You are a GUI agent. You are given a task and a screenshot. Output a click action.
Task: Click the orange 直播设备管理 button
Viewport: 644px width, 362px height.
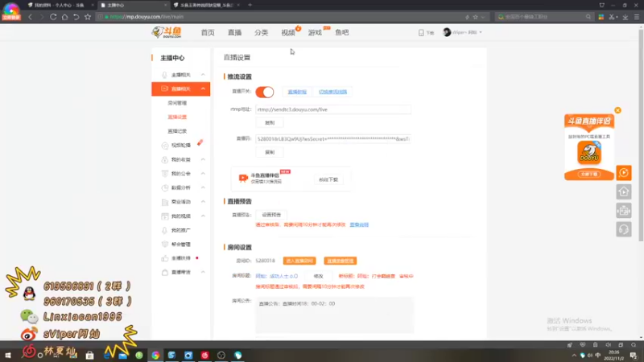tap(340, 261)
